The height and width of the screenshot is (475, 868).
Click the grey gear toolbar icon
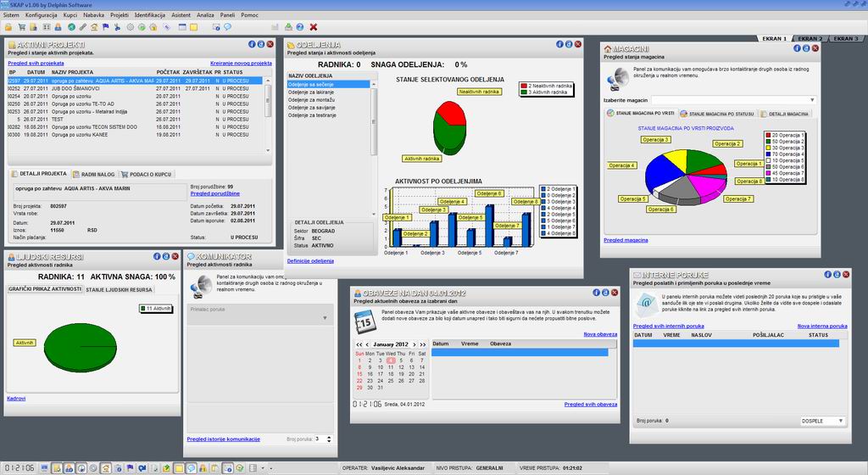tap(130, 26)
